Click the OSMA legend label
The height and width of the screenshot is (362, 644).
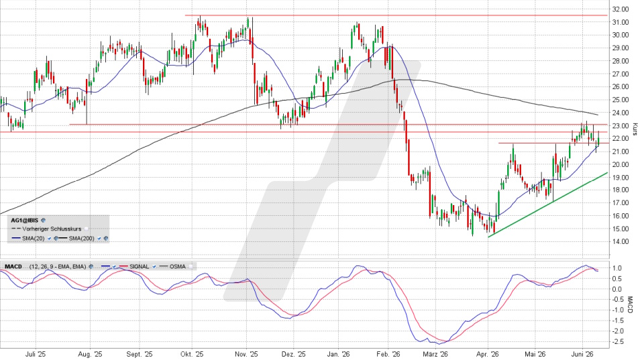click(177, 267)
